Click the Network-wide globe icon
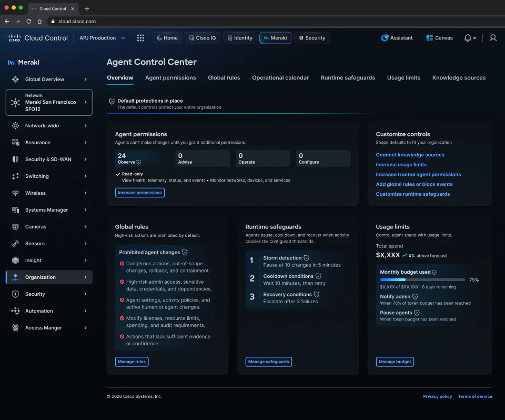The height and width of the screenshot is (420, 505). coord(15,126)
